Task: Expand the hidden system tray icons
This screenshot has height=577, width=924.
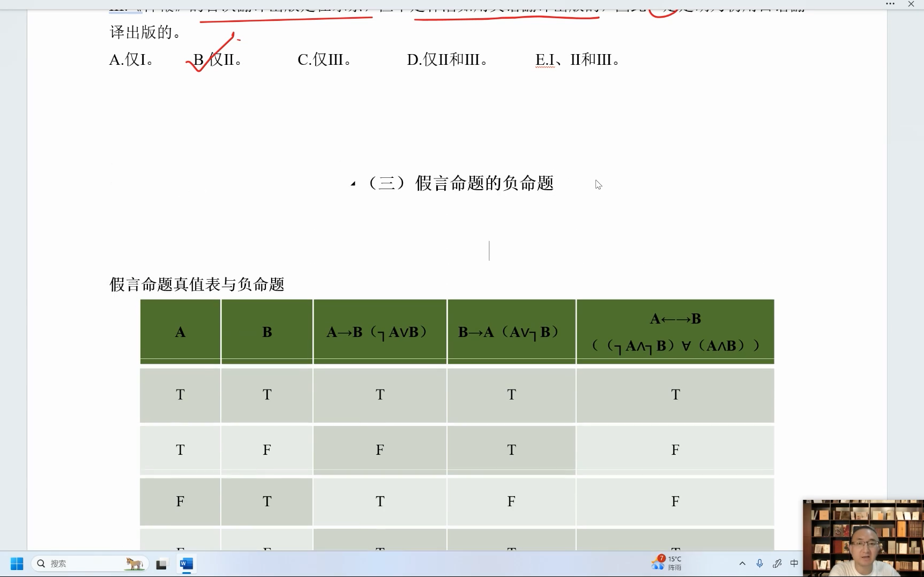Action: [x=742, y=564]
